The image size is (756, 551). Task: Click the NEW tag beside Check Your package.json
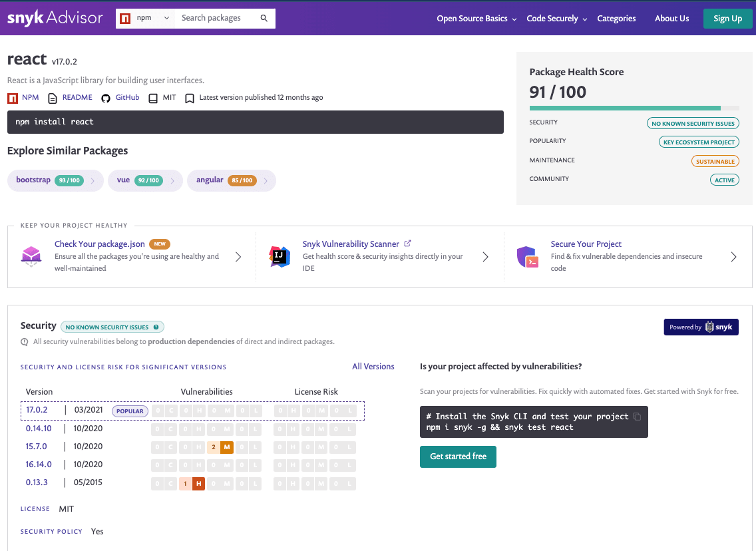pyautogui.click(x=160, y=244)
